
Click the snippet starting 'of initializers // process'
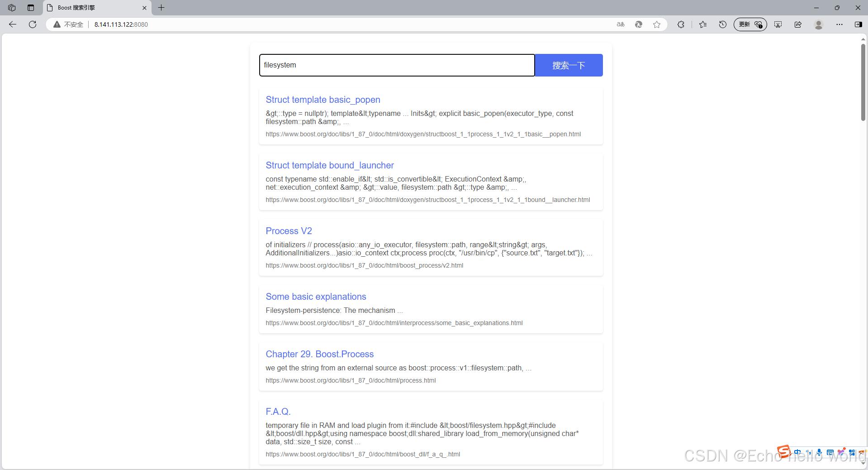(x=429, y=249)
